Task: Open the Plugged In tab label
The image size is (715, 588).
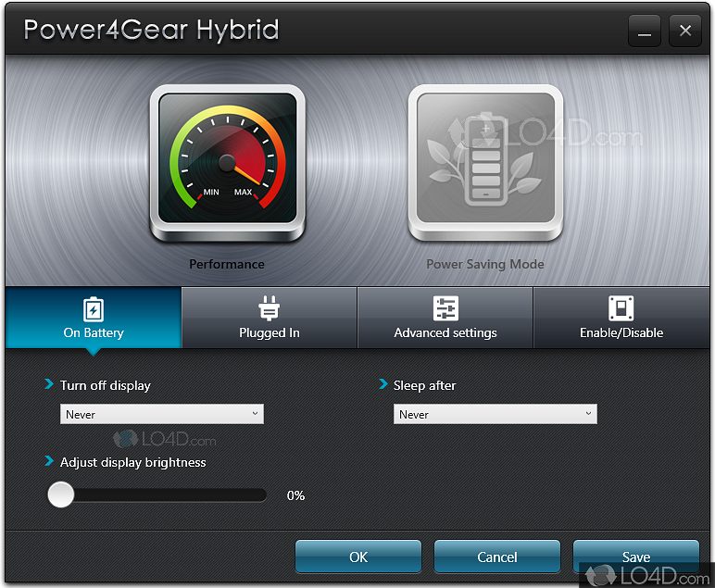Action: pos(269,332)
